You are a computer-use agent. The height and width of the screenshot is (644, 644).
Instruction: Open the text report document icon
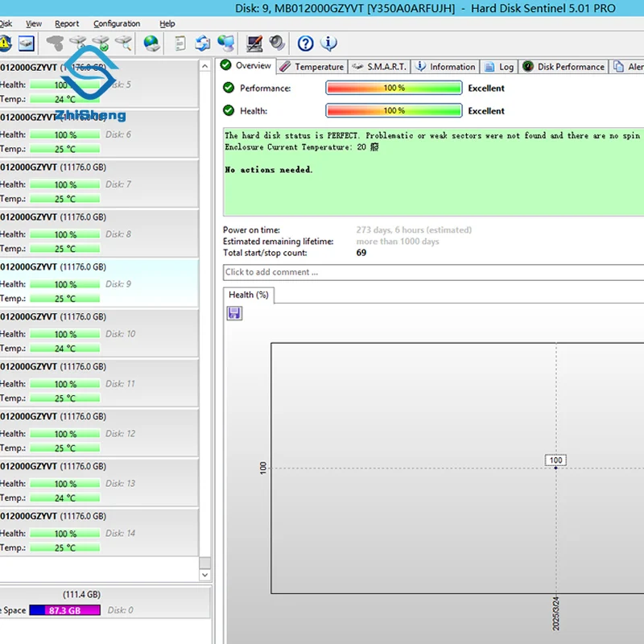[x=180, y=43]
